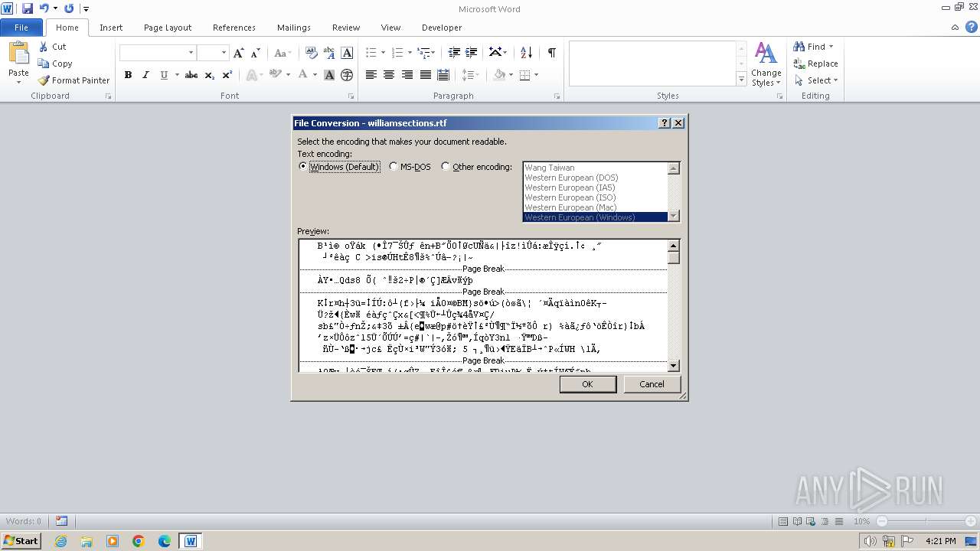The image size is (980, 551).
Task: Open the Paragraph dialog launcher
Action: point(557,96)
